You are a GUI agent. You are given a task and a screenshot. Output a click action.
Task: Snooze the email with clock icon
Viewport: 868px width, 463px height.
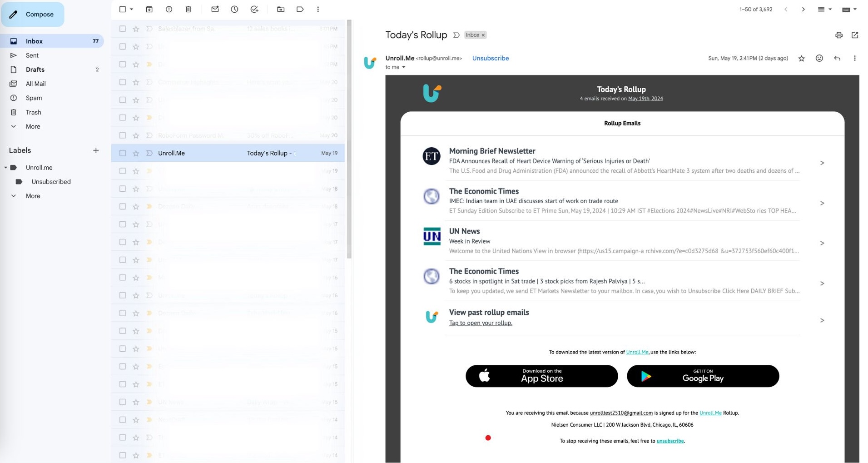coord(234,9)
